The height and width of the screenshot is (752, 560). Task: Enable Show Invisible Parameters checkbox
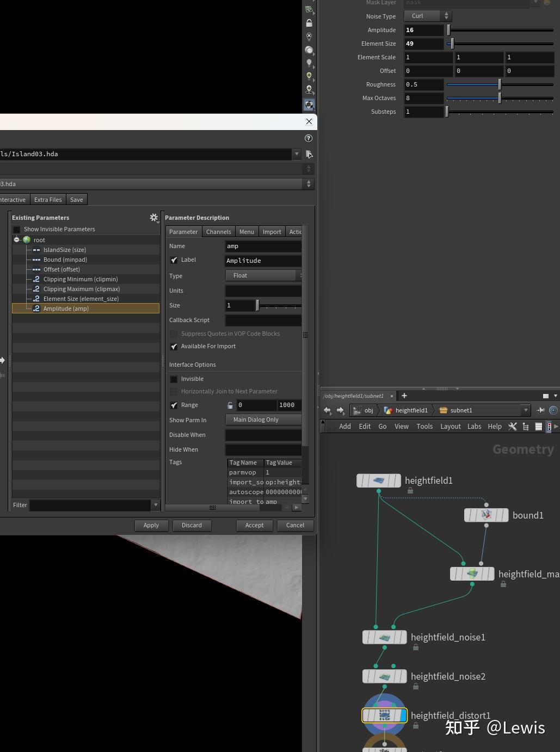pyautogui.click(x=16, y=229)
